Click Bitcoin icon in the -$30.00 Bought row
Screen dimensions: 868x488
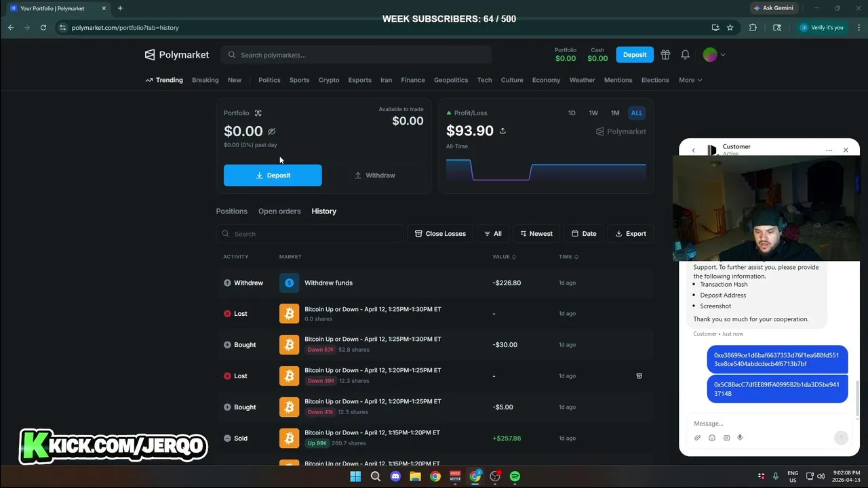289,345
